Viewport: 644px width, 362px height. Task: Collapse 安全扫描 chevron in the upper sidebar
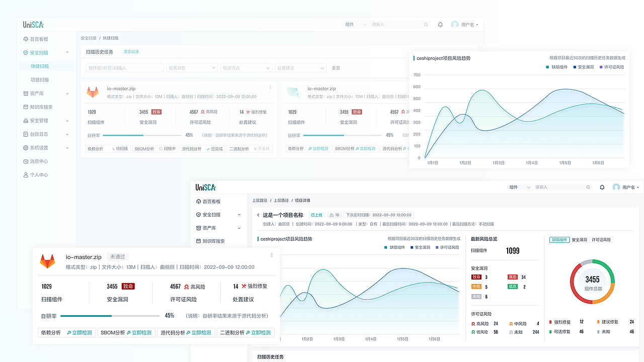67,53
